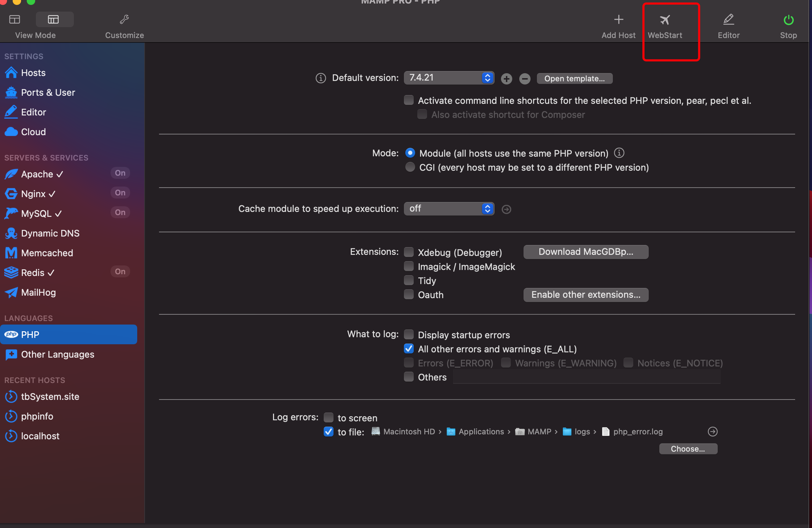Toggle Log errors to screen checkbox
The width and height of the screenshot is (812, 528).
pos(329,417)
